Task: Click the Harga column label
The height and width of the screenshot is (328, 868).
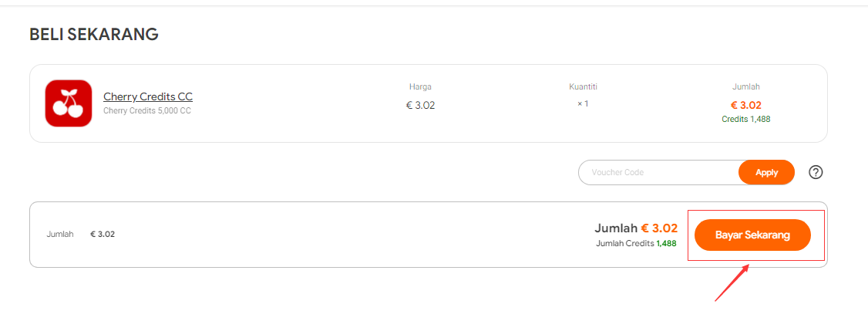Action: (x=420, y=86)
